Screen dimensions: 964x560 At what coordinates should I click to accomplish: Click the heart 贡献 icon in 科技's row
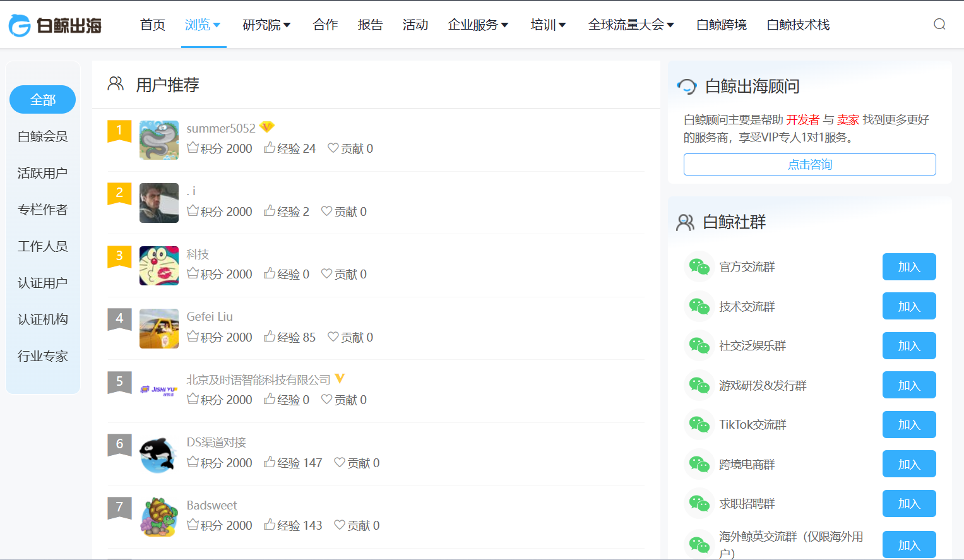coord(326,273)
